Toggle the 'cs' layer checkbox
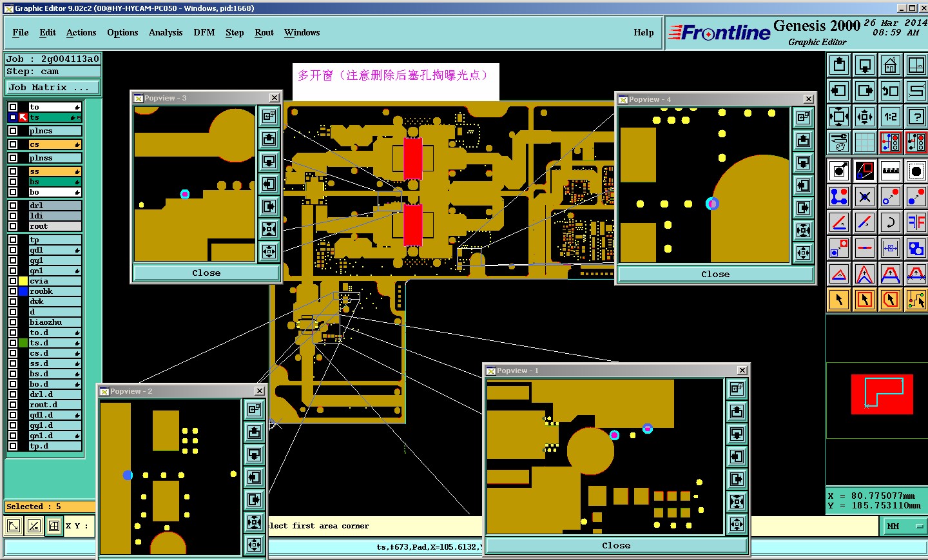Image resolution: width=928 pixels, height=560 pixels. point(13,144)
